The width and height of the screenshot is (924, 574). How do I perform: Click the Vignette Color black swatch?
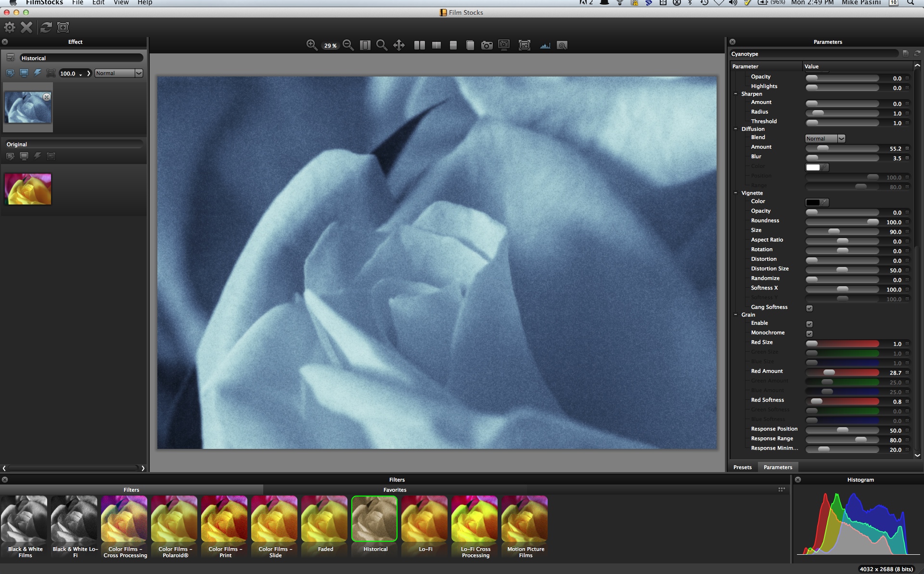coord(813,203)
